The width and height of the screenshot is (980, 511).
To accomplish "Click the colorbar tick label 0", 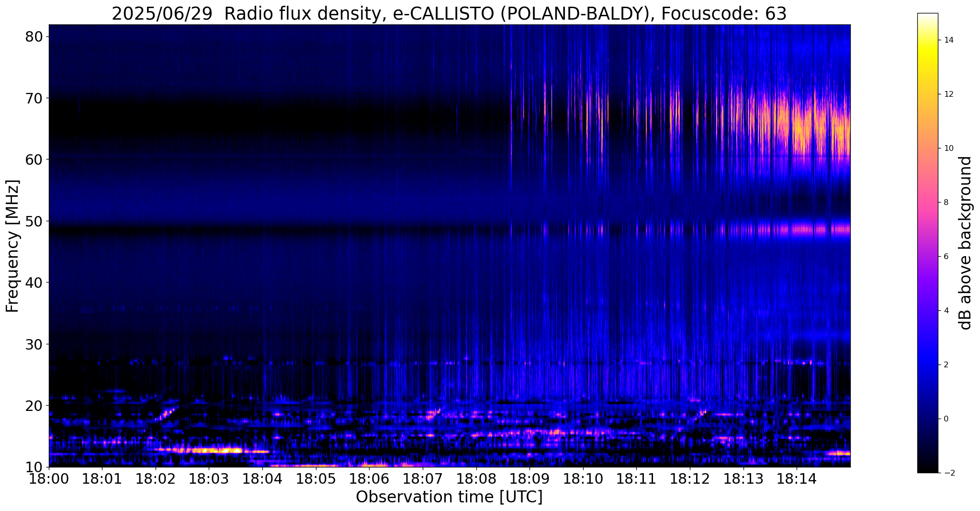I will pos(946,419).
